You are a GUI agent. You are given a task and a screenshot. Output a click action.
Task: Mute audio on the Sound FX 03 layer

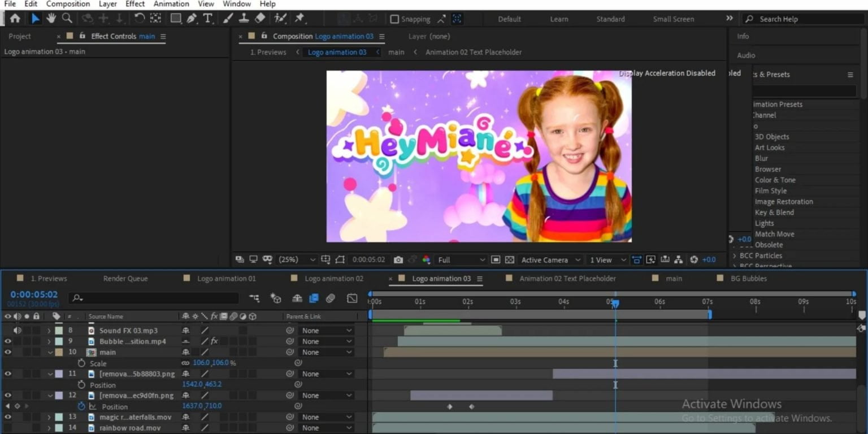17,330
